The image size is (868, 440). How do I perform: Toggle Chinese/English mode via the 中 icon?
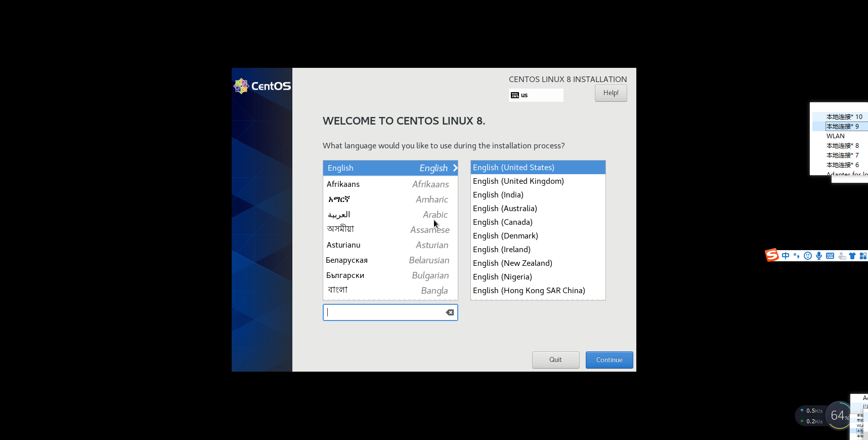point(786,256)
